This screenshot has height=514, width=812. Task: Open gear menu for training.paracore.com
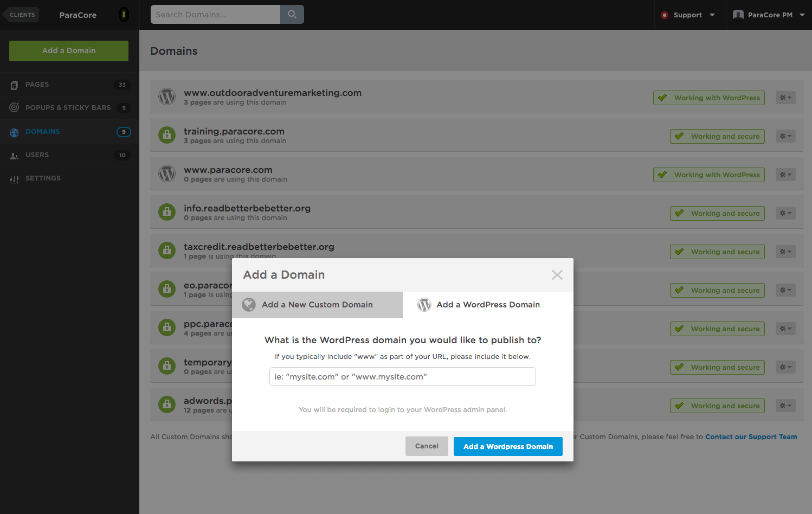tap(785, 136)
